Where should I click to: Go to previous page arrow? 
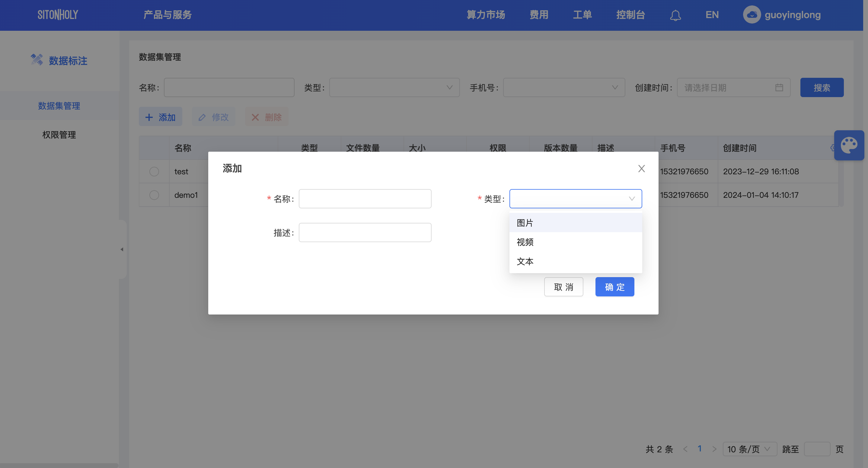[x=685, y=449]
